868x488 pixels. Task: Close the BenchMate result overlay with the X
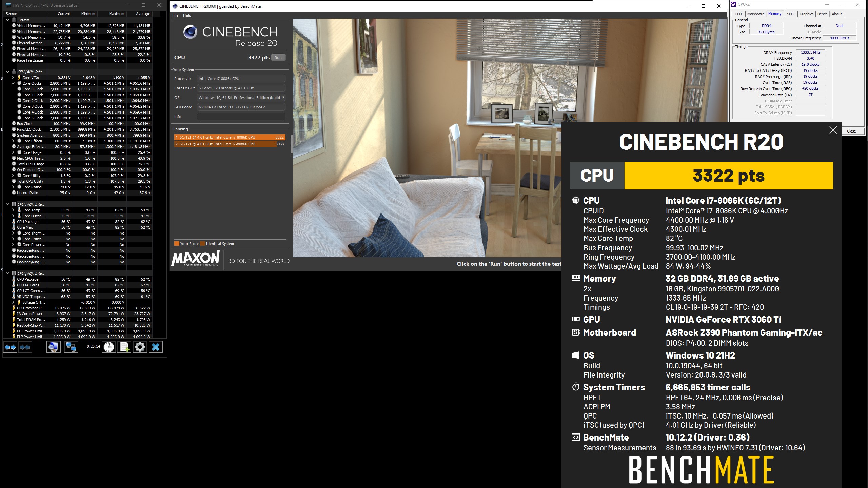833,130
